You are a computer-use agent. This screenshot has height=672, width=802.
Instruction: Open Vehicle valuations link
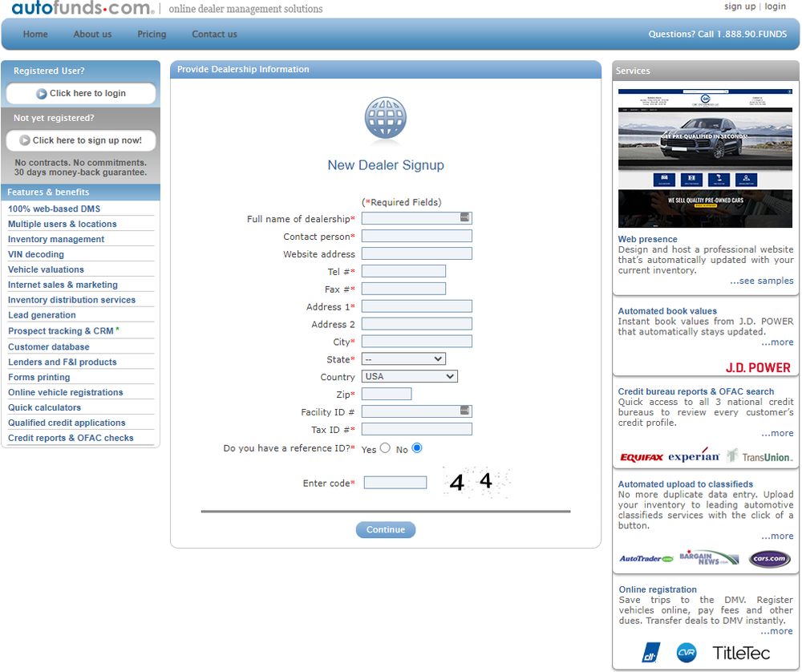click(46, 269)
